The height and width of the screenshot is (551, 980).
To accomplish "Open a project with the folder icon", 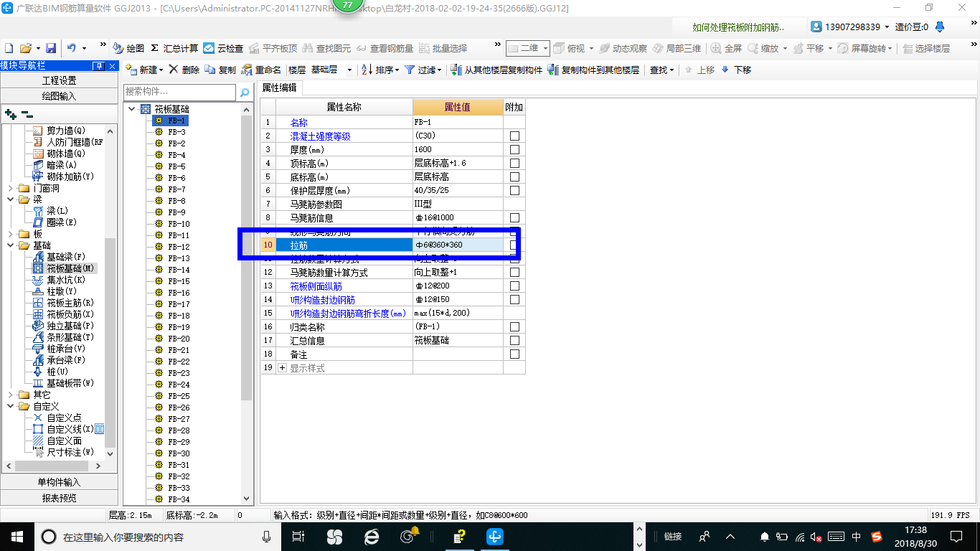I will click(x=26, y=48).
